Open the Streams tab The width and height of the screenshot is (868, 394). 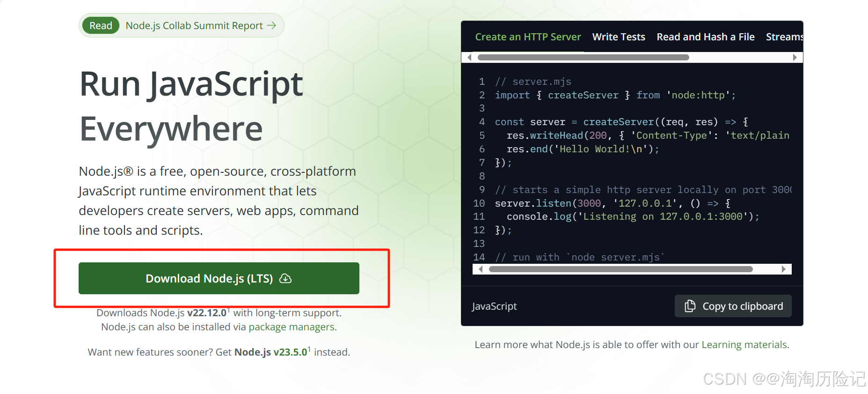[785, 37]
